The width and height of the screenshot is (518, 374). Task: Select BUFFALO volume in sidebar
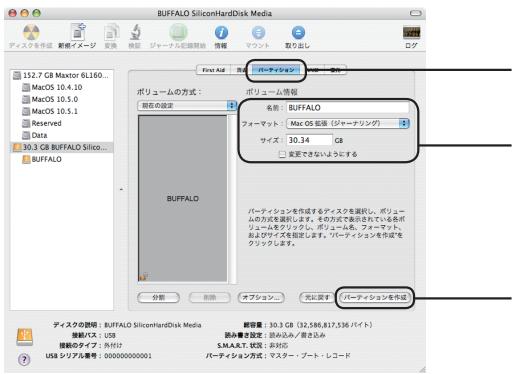pos(62,159)
